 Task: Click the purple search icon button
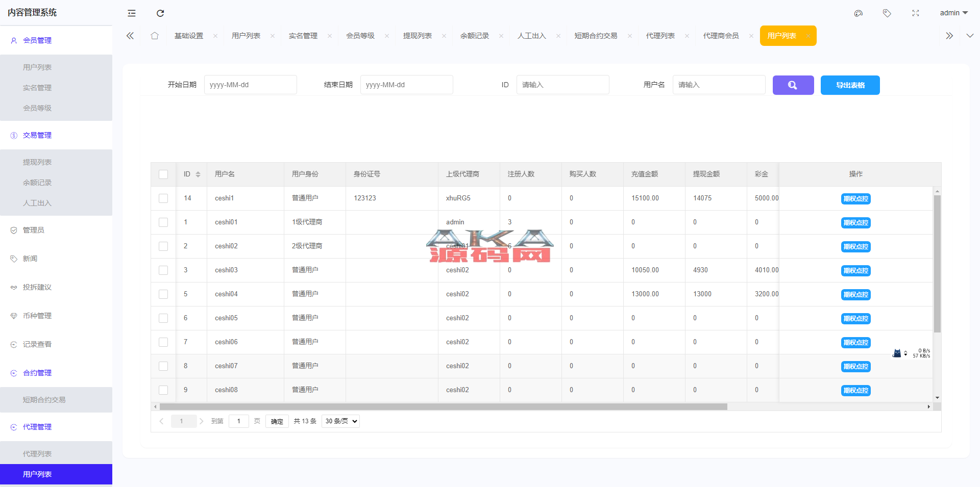click(793, 85)
